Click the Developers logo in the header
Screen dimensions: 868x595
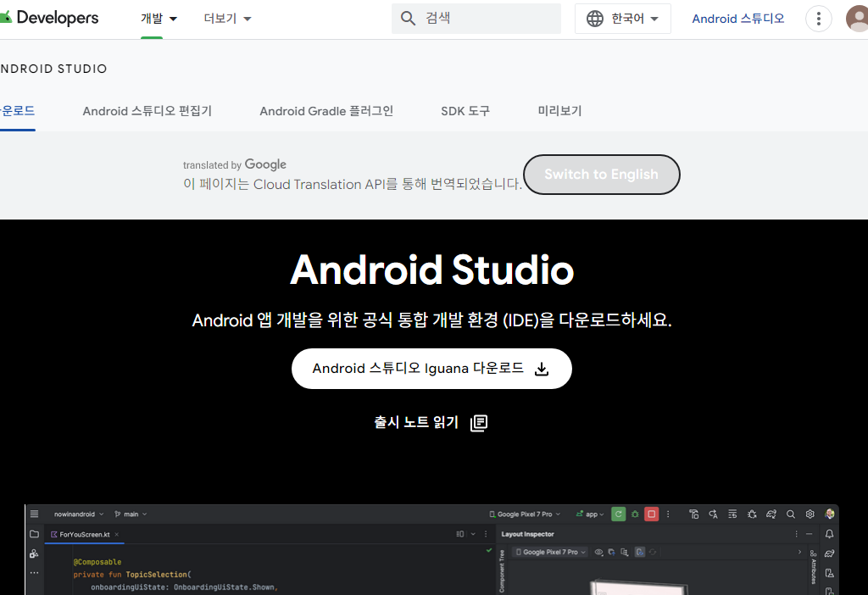click(48, 18)
